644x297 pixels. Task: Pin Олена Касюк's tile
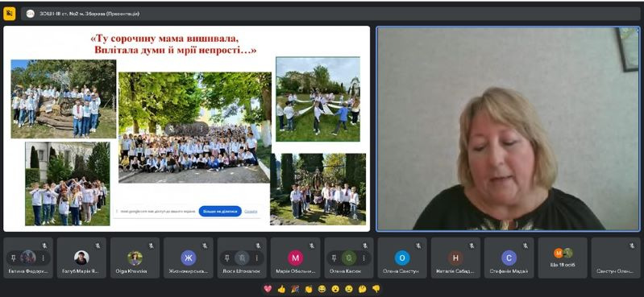click(x=334, y=258)
